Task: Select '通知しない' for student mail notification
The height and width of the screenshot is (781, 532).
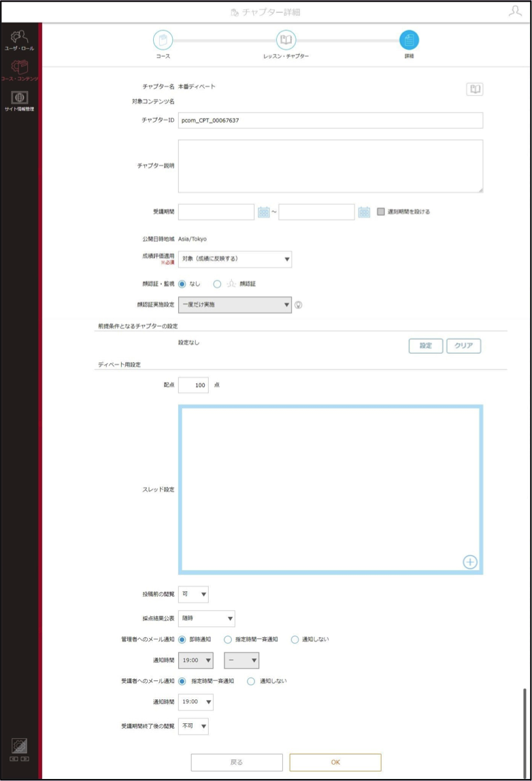Action: coord(251,681)
